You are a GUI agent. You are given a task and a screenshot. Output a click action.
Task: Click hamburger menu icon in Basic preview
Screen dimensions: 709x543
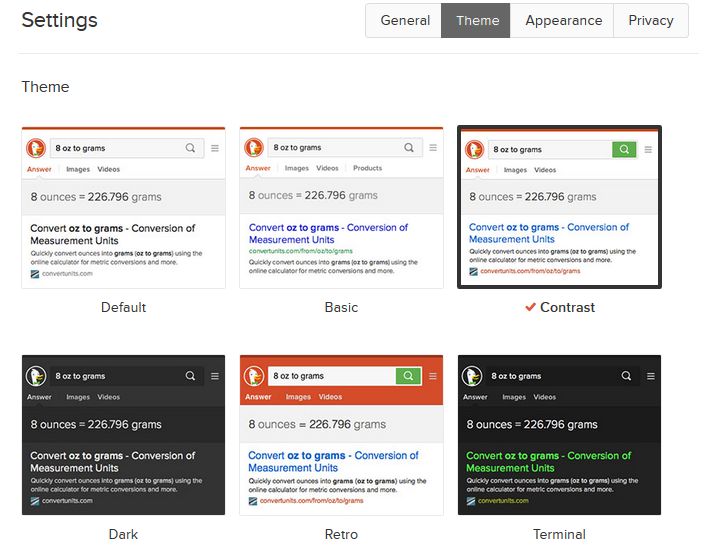pos(433,148)
